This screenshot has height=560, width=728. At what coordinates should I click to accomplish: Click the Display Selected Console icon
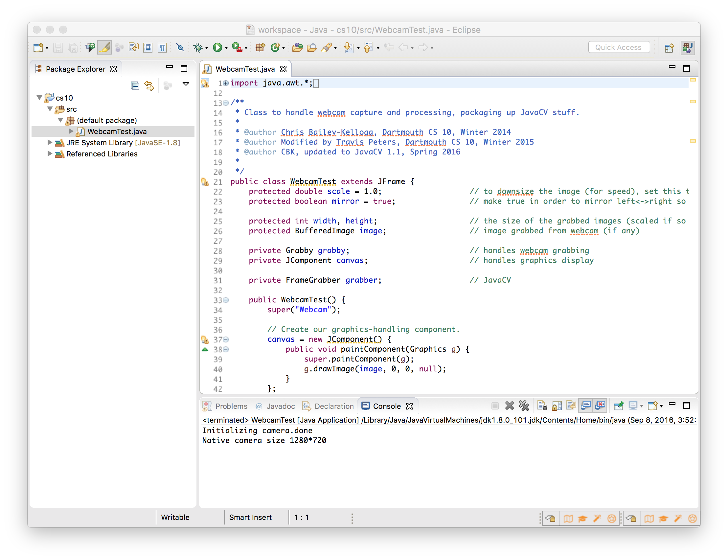pyautogui.click(x=633, y=406)
